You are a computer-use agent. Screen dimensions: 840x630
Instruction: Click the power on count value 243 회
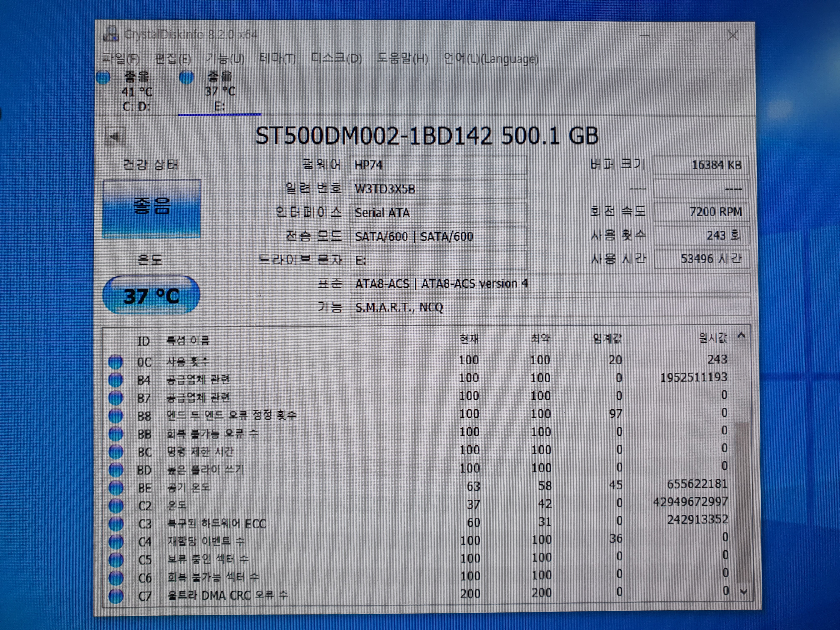click(x=701, y=235)
